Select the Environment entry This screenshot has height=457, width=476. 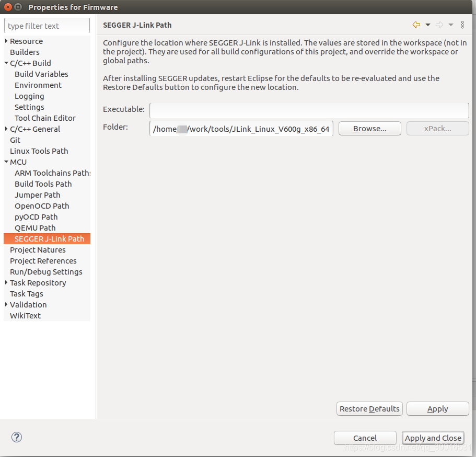pyautogui.click(x=38, y=85)
